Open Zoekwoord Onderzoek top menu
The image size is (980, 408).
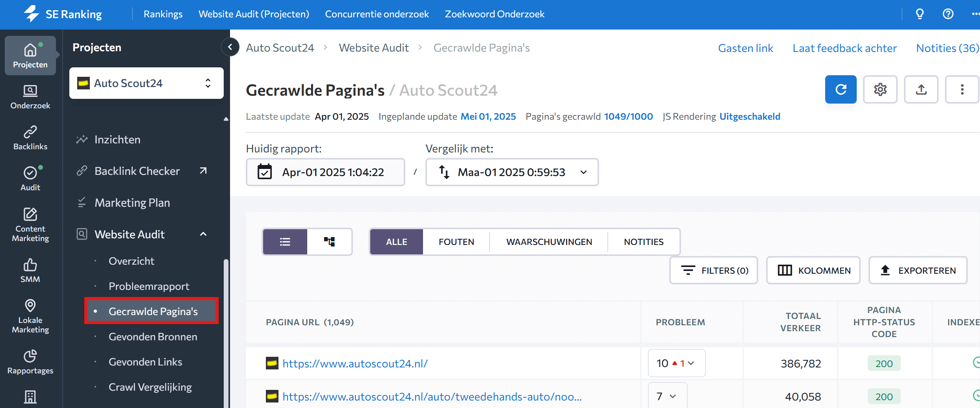(495, 14)
